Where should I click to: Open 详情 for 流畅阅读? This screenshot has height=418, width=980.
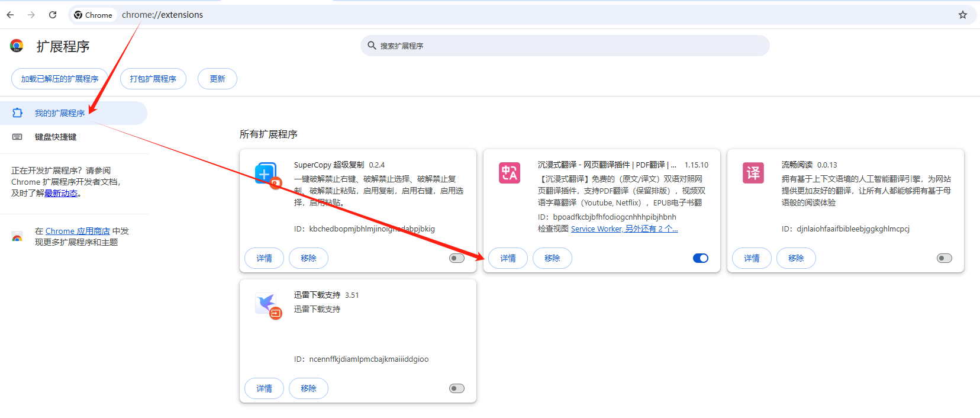tap(752, 258)
